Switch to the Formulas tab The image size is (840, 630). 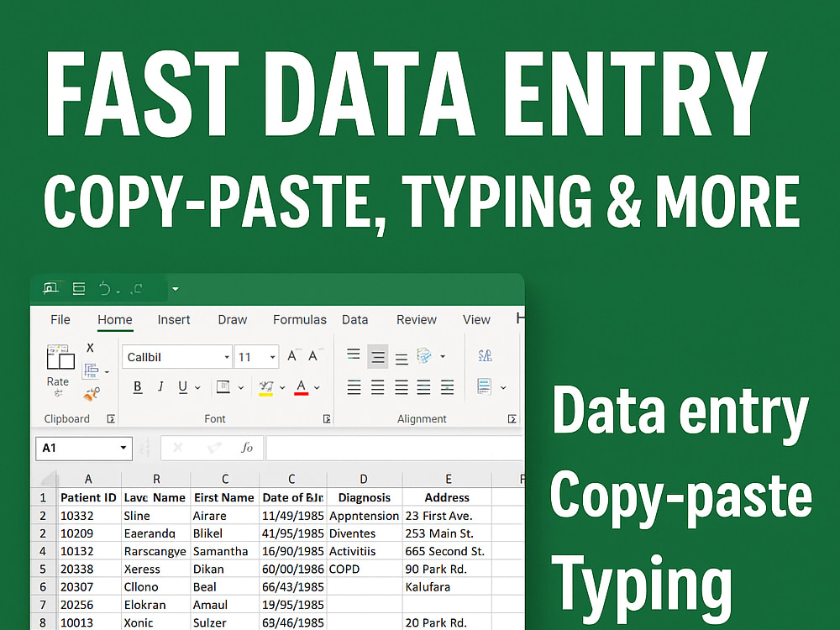pos(300,320)
